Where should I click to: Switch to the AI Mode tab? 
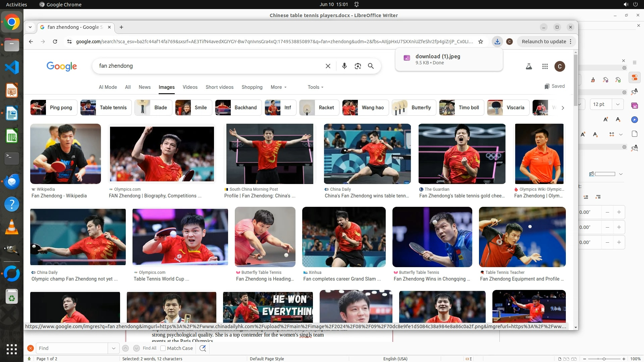[108, 87]
